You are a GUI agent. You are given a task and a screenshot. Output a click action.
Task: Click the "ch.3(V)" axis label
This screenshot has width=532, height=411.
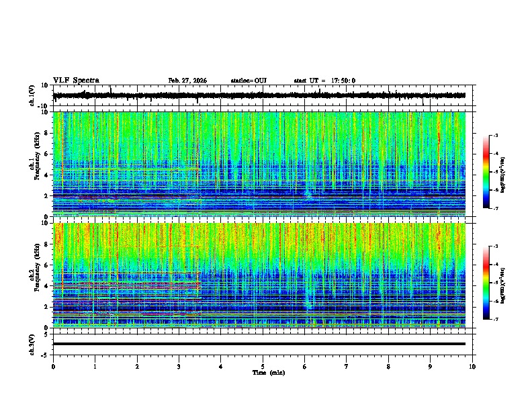click(x=32, y=345)
